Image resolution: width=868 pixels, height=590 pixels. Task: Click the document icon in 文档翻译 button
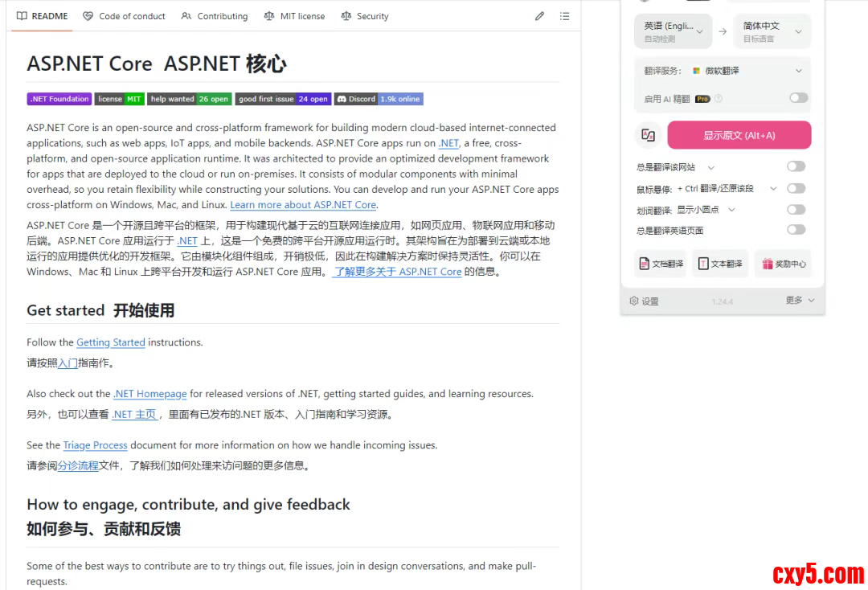coord(645,264)
